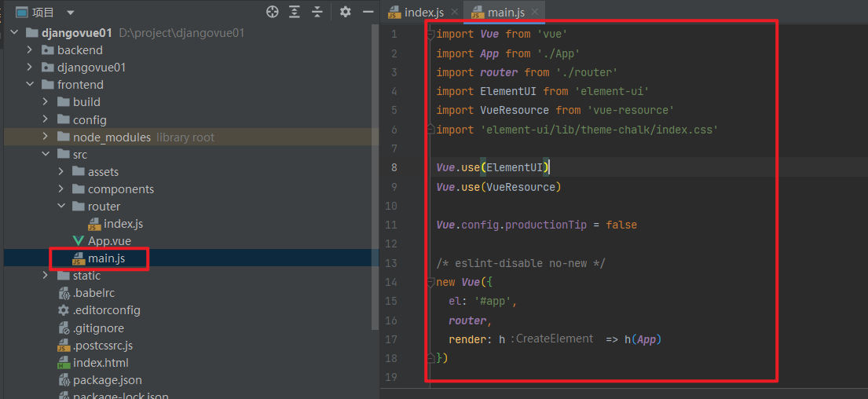
Task: Click the JS file icon beside .postcssrc.js
Action: tap(63, 346)
